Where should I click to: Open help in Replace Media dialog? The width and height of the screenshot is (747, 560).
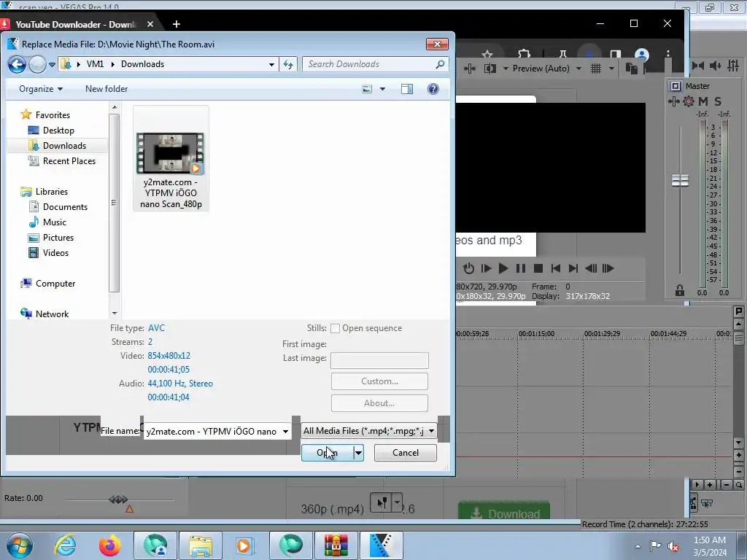pos(433,89)
